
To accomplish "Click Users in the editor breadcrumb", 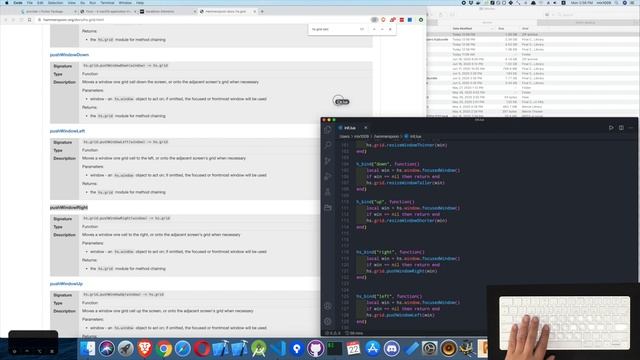I will 344,136.
